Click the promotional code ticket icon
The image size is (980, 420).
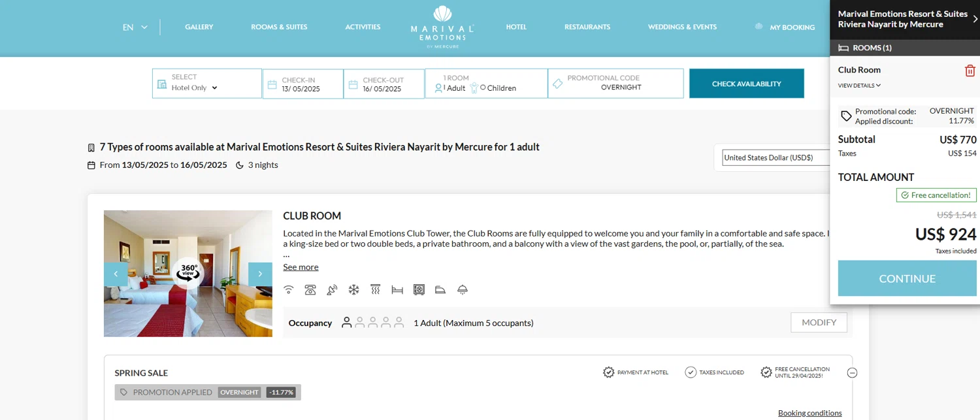tap(557, 84)
